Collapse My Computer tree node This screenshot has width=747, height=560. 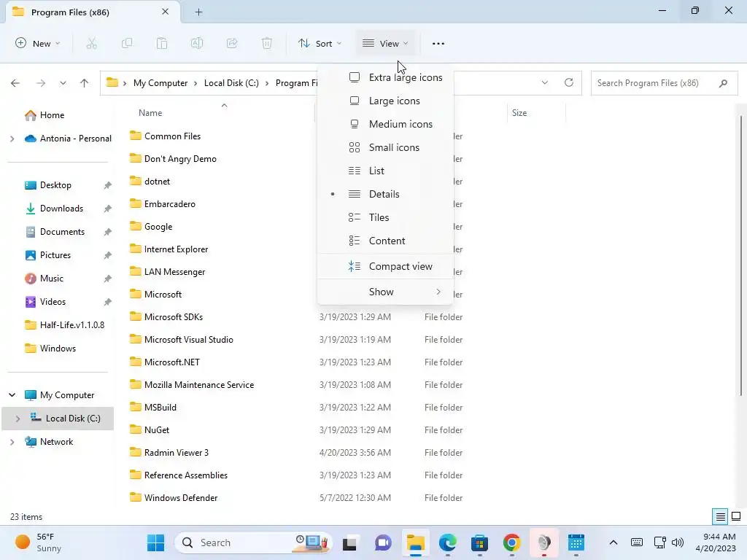12,394
